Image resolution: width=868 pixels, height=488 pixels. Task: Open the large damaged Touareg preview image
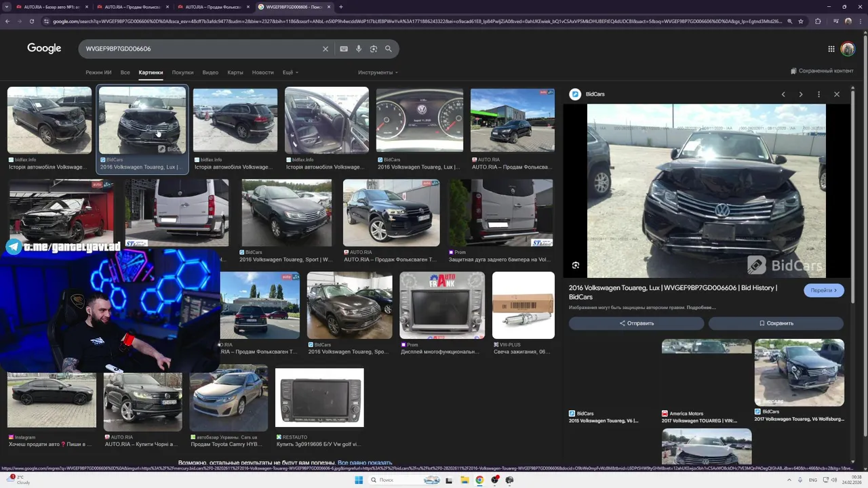pos(706,190)
